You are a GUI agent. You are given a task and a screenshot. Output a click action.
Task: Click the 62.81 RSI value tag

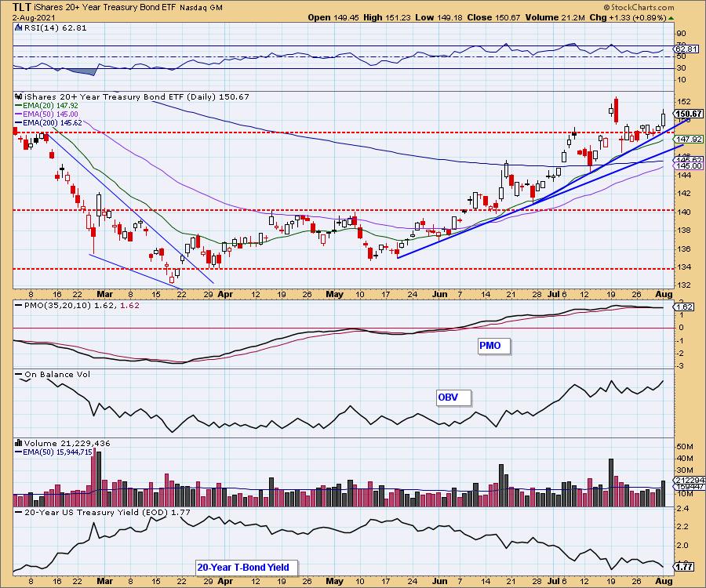click(x=687, y=49)
